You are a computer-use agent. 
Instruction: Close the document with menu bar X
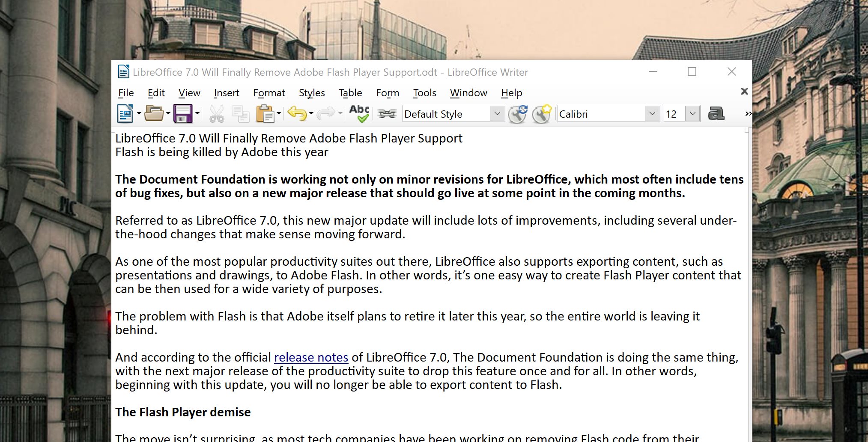coord(744,91)
